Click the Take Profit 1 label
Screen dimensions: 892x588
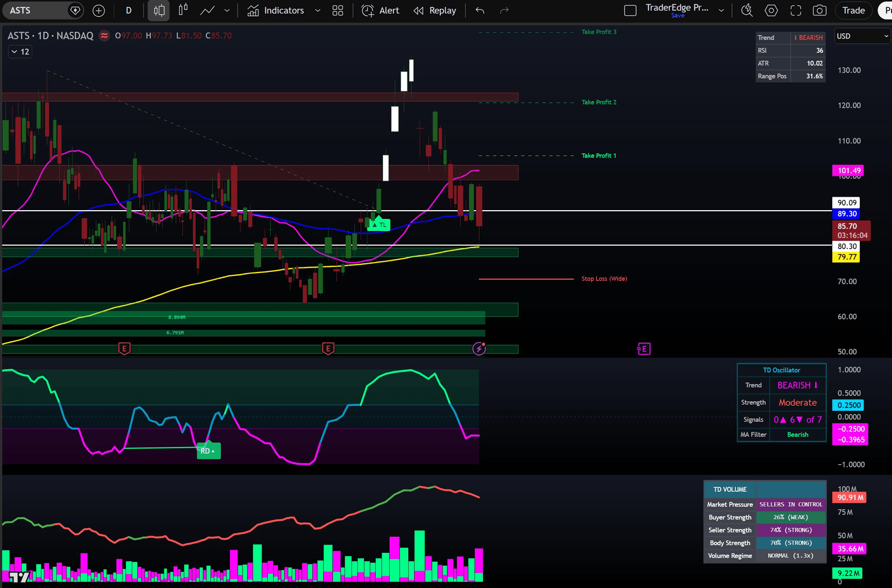tap(599, 155)
